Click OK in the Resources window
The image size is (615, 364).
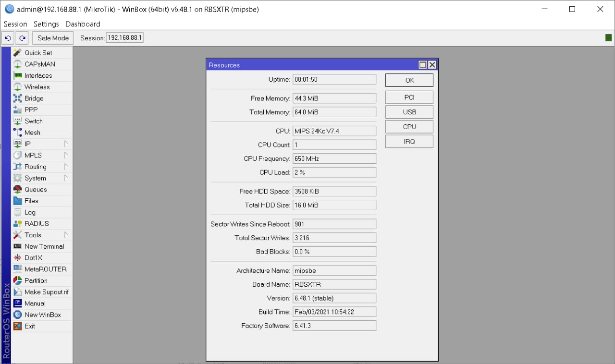point(409,80)
